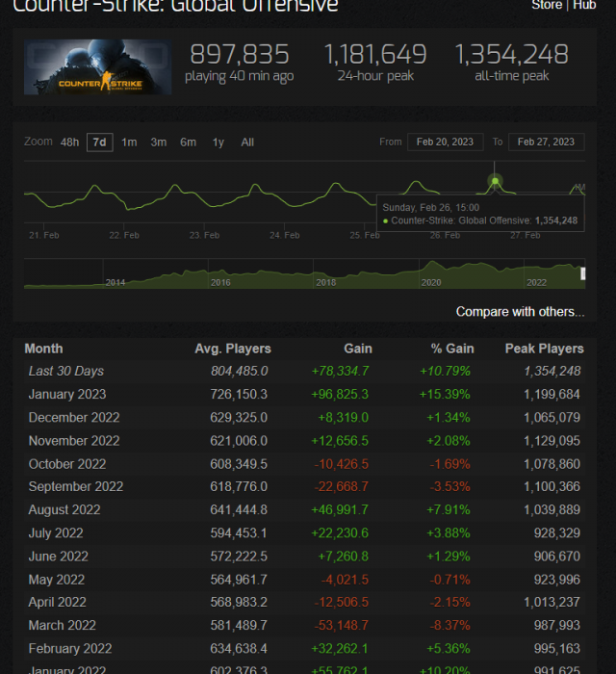The image size is (616, 674).
Task: Choose the 3m zoom option
Action: (x=158, y=143)
